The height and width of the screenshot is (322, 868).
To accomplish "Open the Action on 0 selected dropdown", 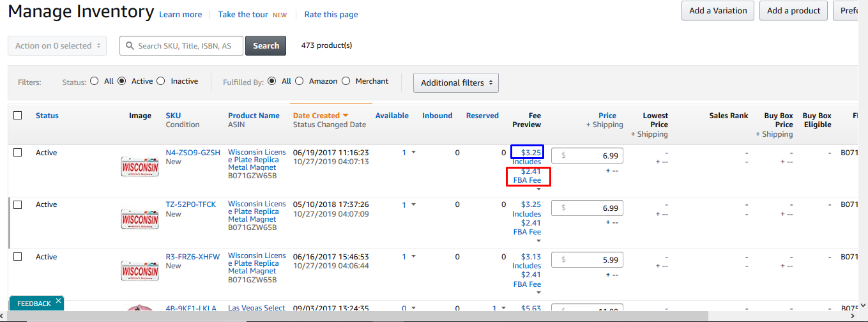I will click(x=57, y=46).
